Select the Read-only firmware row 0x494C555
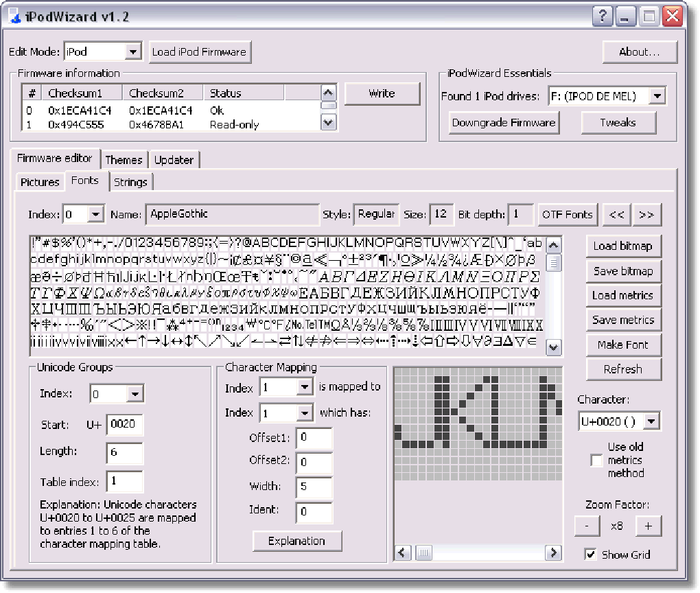This screenshot has width=700, height=593. 172,125
